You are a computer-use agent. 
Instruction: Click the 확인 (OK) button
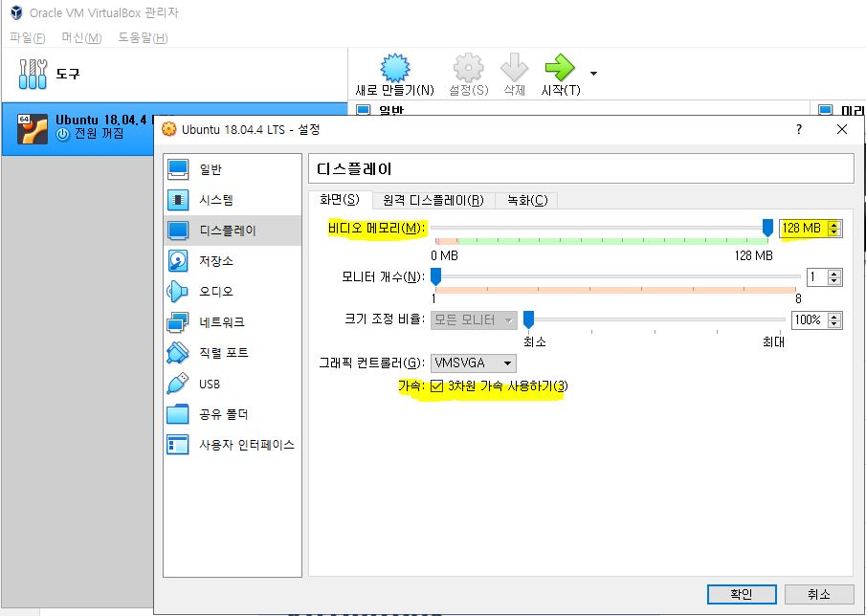coord(742,594)
